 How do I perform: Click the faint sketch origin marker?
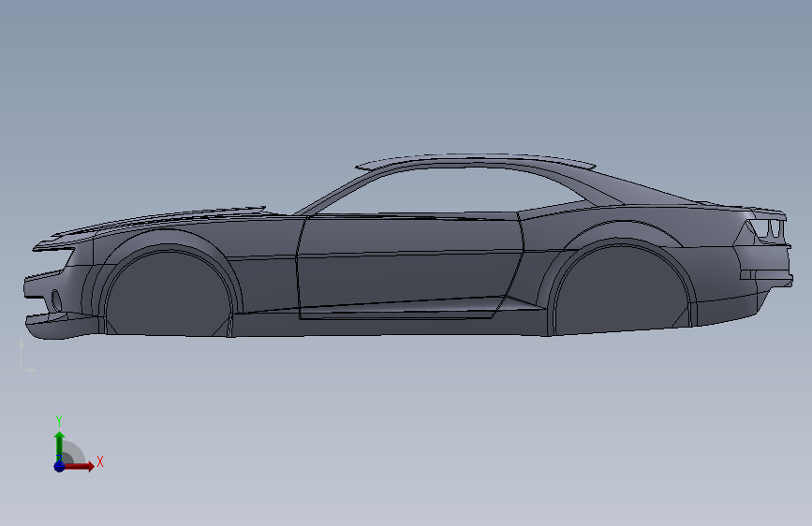pos(27,357)
